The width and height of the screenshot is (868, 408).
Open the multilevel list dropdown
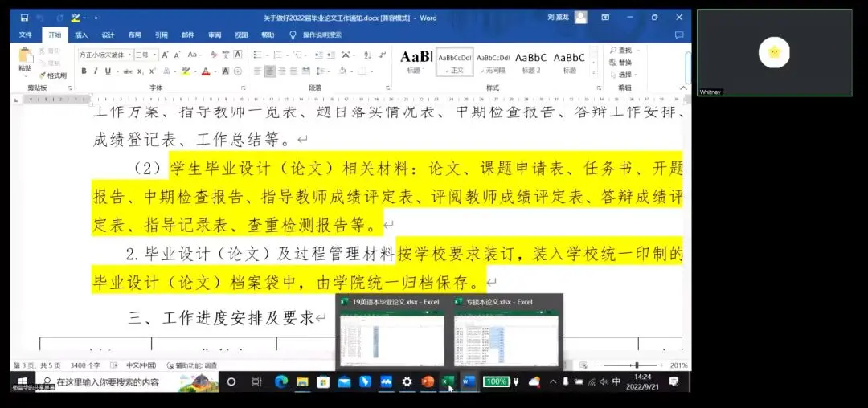coord(305,55)
